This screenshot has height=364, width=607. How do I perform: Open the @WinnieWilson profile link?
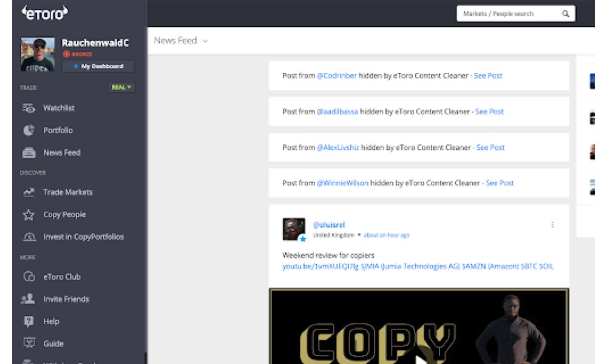[x=342, y=183]
